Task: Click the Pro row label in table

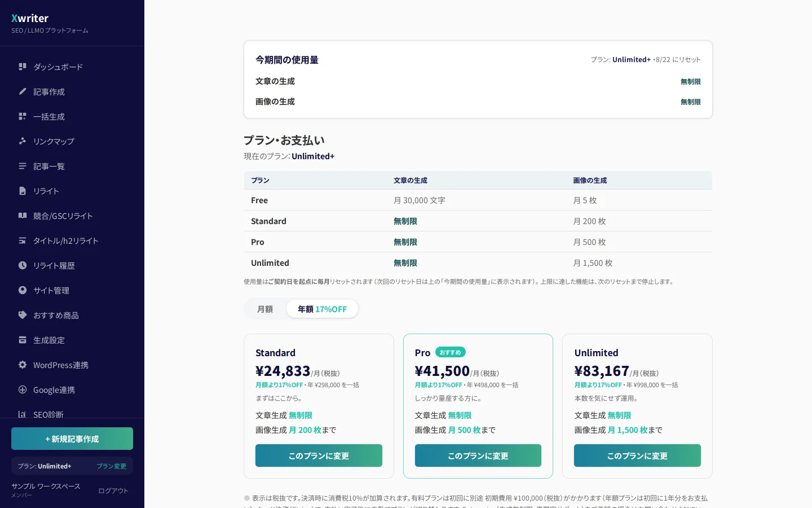Action: 258,242
